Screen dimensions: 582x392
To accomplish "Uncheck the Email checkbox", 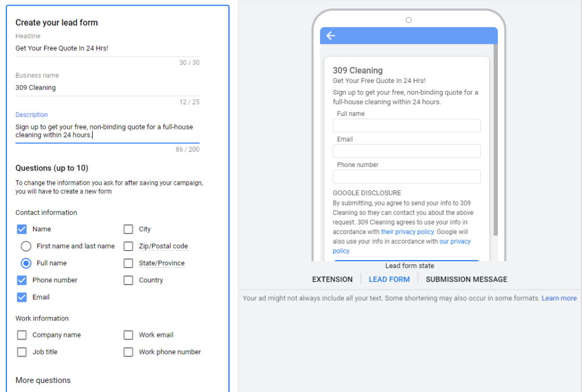I will point(22,297).
